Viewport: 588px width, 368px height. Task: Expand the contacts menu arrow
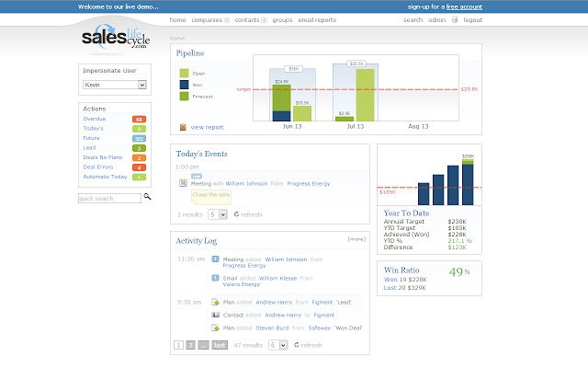[x=264, y=20]
